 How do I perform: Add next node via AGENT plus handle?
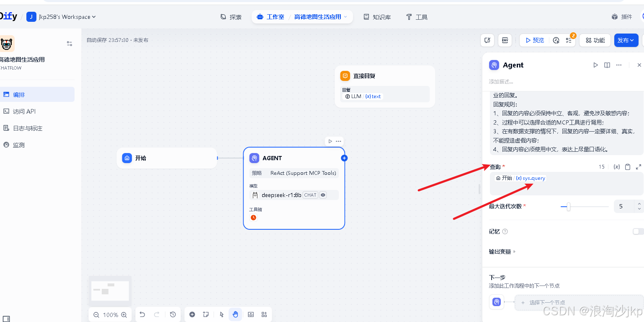[344, 158]
